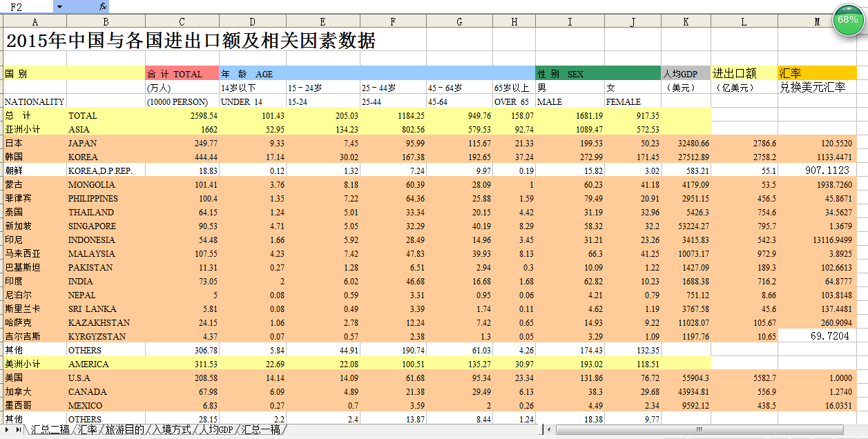Click the green 性别 SEX header cell

pyautogui.click(x=598, y=73)
